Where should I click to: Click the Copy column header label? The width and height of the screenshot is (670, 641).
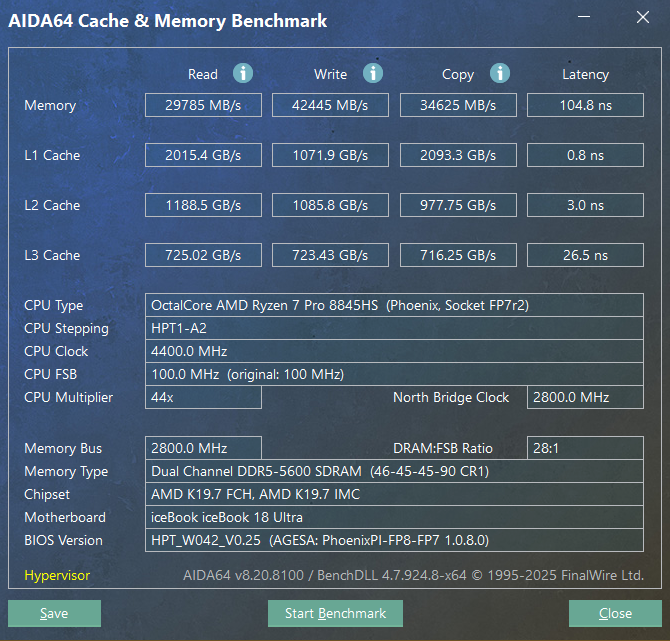point(458,75)
